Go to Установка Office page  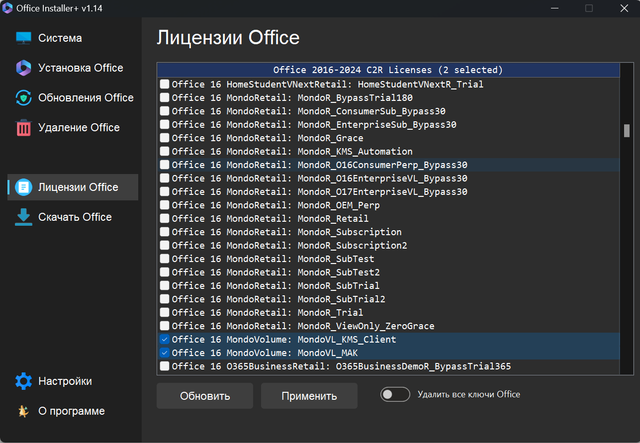point(73,68)
